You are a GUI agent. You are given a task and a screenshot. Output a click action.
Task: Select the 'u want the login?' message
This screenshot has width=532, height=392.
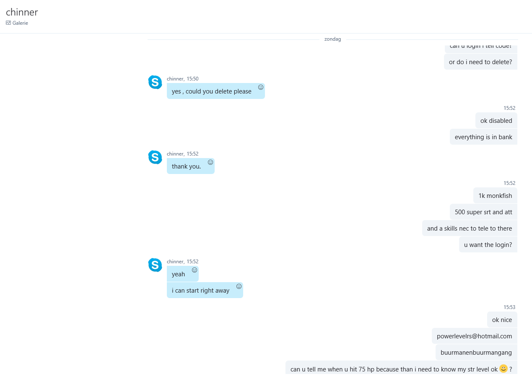point(488,244)
